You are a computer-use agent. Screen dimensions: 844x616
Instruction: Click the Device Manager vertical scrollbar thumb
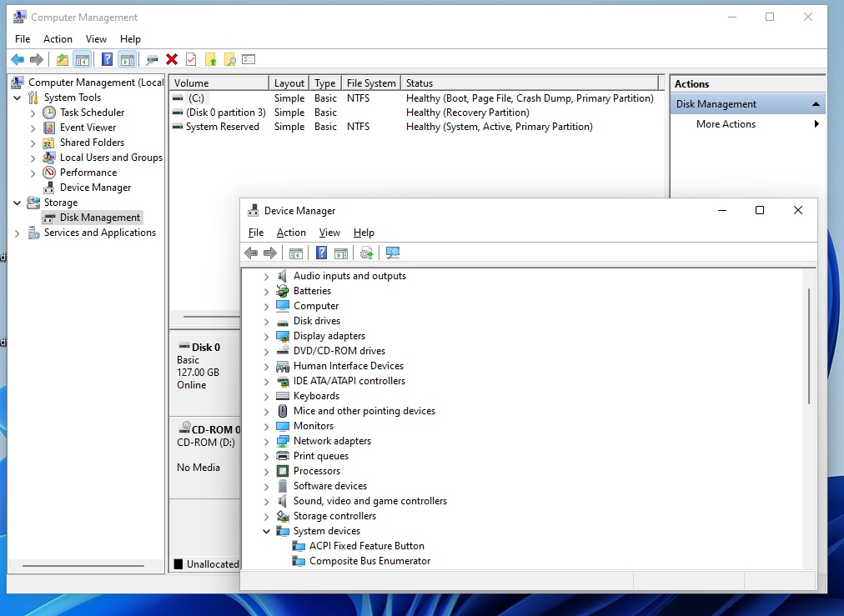[809, 347]
